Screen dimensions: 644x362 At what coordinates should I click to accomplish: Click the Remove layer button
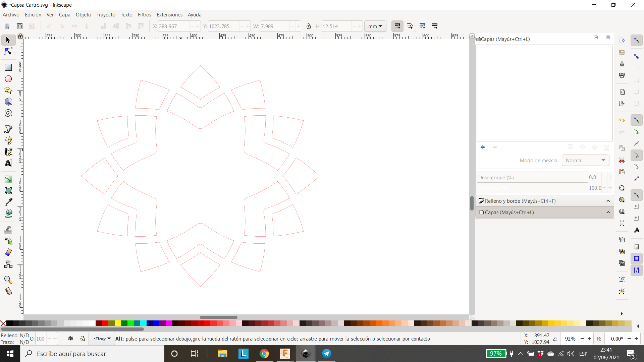[495, 147]
